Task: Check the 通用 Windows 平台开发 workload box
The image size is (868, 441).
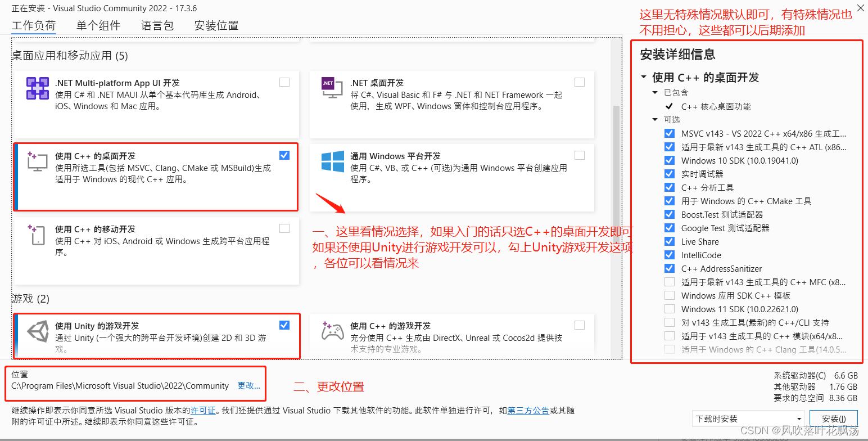Action: tap(580, 155)
